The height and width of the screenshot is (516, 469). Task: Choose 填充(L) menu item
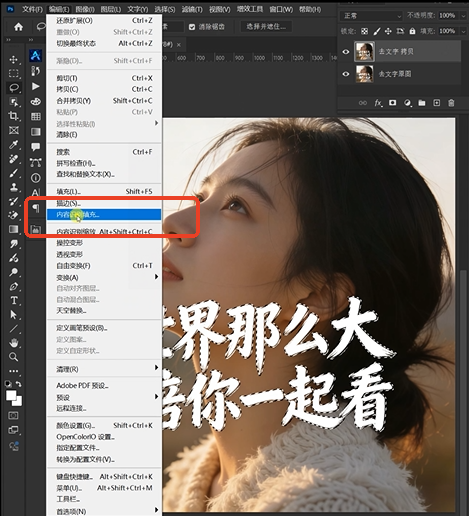(104, 192)
